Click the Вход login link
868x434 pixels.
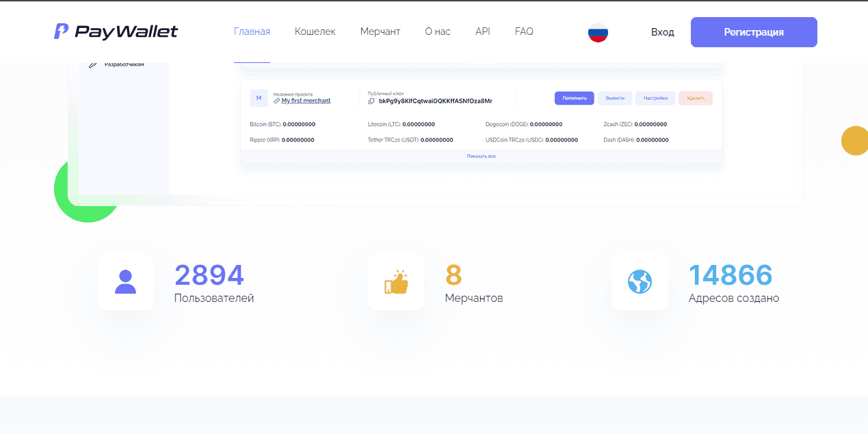pyautogui.click(x=662, y=32)
